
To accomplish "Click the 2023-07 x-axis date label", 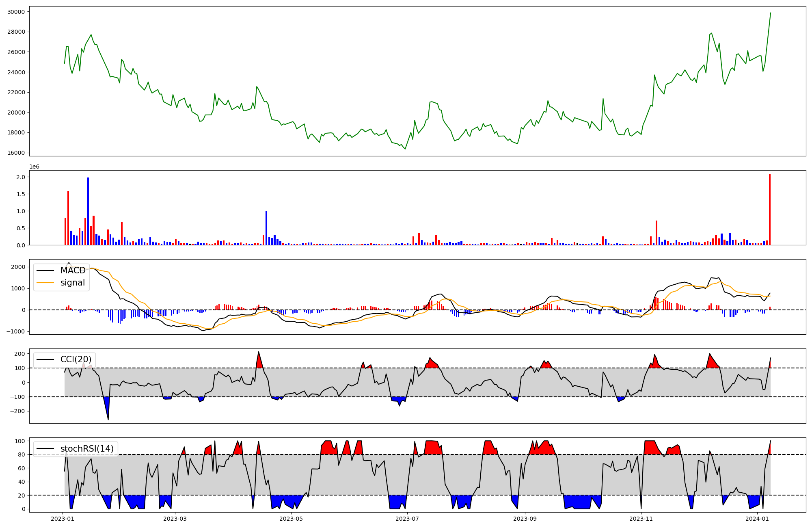I will (x=407, y=519).
